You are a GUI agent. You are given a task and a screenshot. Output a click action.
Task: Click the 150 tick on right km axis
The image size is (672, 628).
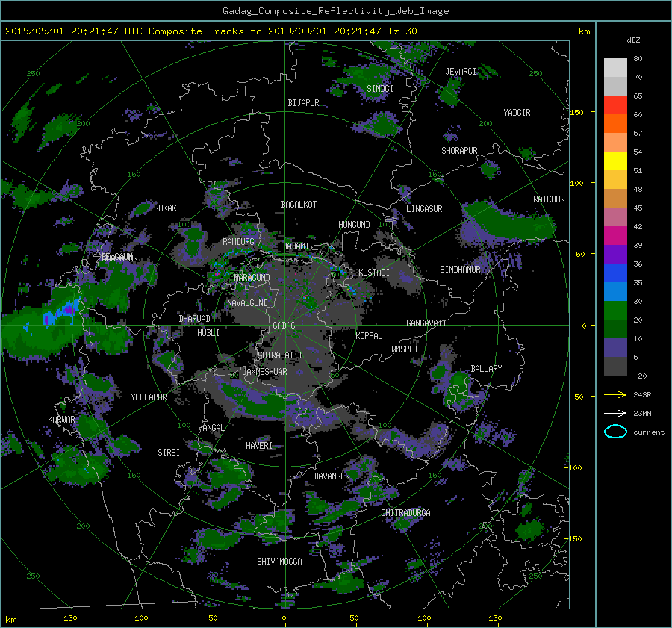[x=577, y=112]
